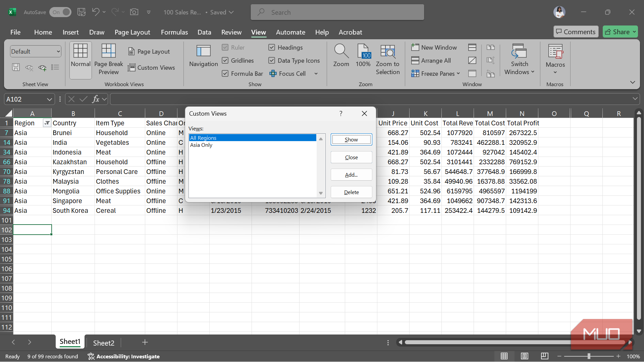Click the New sheet view eye icon
This screenshot has height=362, width=644.
pos(43,68)
